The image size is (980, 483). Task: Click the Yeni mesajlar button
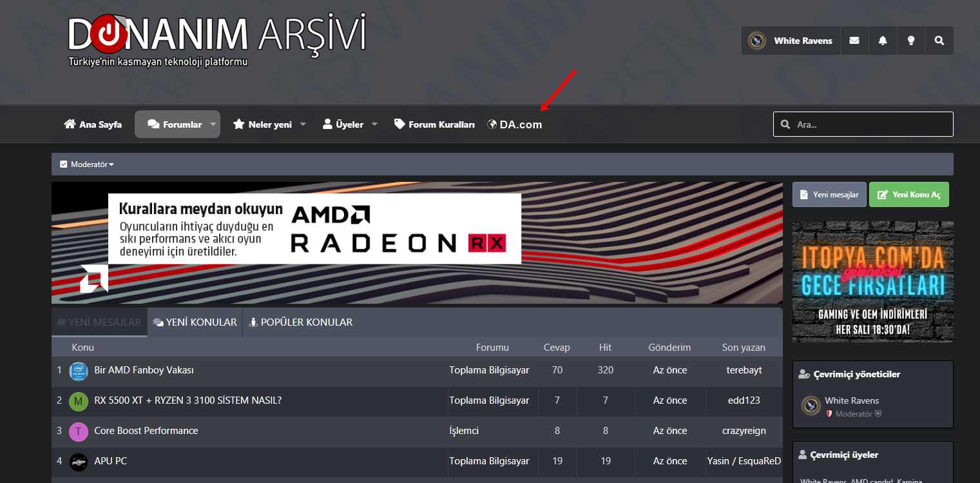(829, 194)
